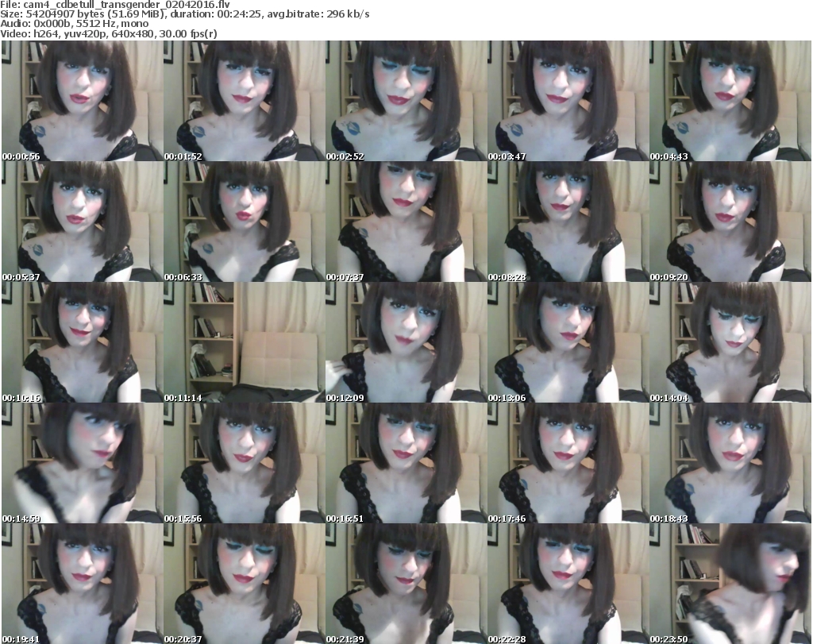
Task: Click the File name line in header
Action: (115, 5)
